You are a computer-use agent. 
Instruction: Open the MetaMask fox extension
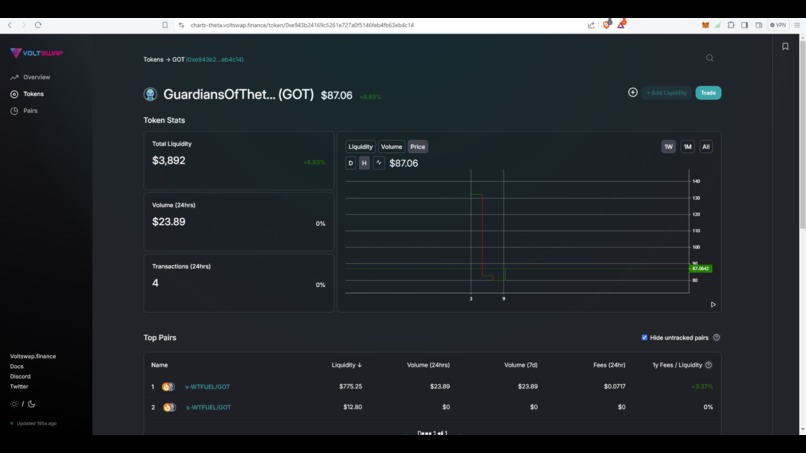pyautogui.click(x=705, y=25)
